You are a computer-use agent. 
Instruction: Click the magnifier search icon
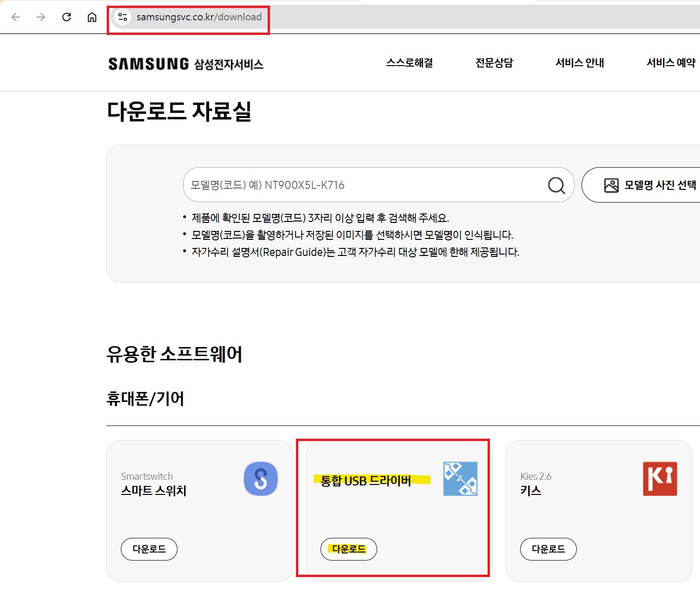(x=557, y=185)
